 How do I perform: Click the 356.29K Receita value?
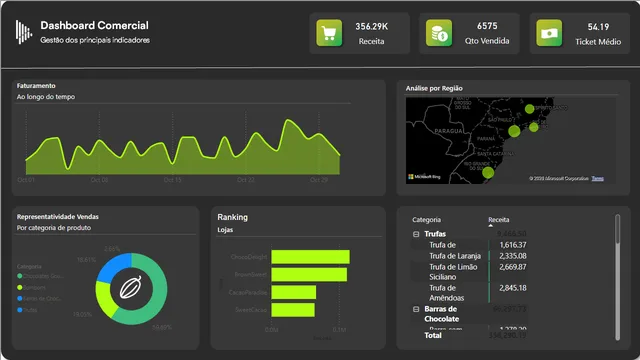click(x=371, y=27)
